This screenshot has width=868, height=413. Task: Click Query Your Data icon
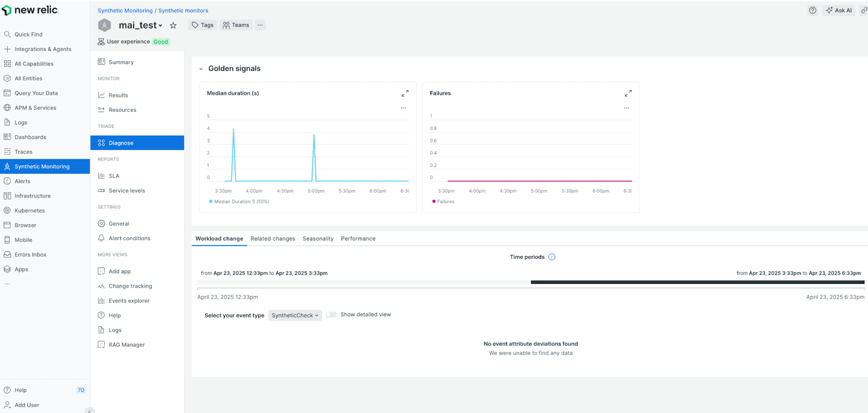[x=7, y=93]
